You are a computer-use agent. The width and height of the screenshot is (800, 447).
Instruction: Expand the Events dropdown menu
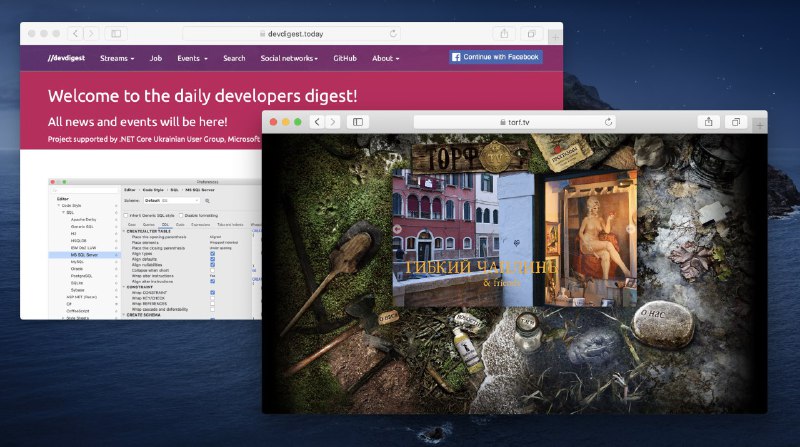click(192, 58)
